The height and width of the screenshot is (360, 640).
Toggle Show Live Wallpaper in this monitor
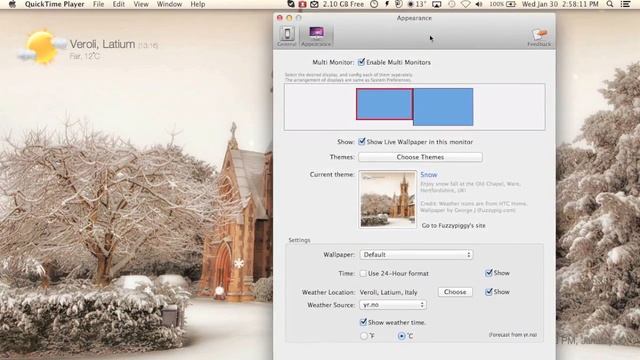tap(362, 142)
